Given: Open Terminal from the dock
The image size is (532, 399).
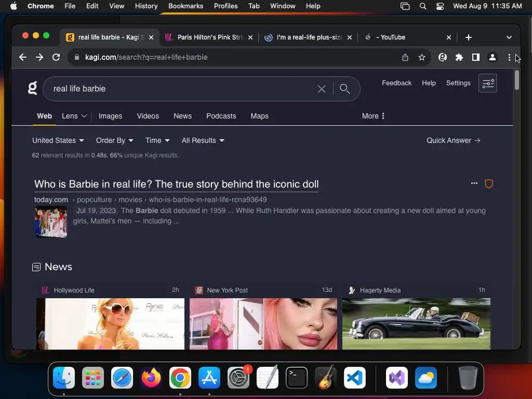Looking at the screenshot, I should (x=297, y=378).
